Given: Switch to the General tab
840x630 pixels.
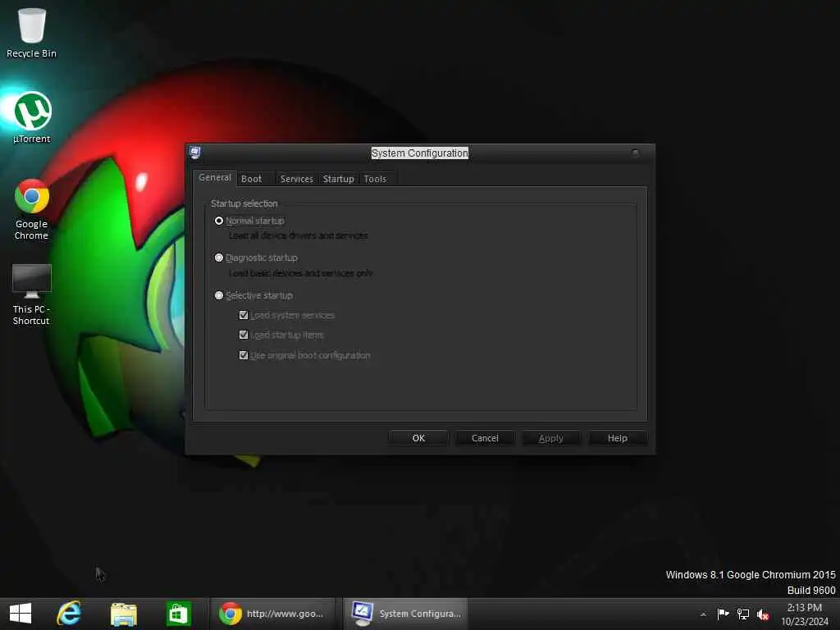Looking at the screenshot, I should [x=215, y=177].
